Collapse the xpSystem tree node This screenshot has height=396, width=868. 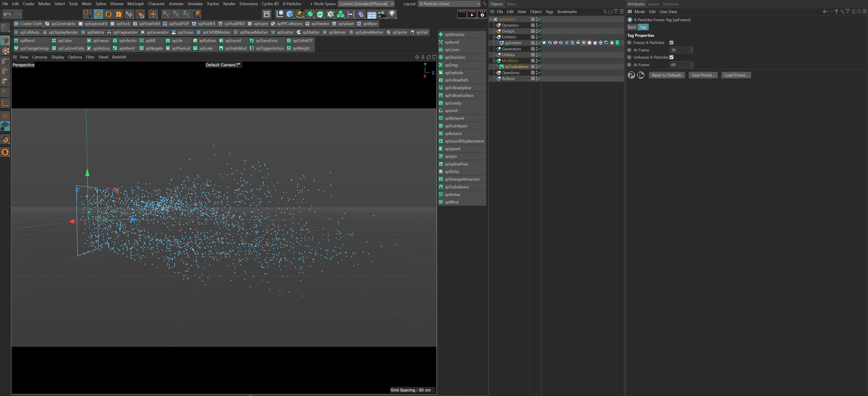(x=491, y=19)
